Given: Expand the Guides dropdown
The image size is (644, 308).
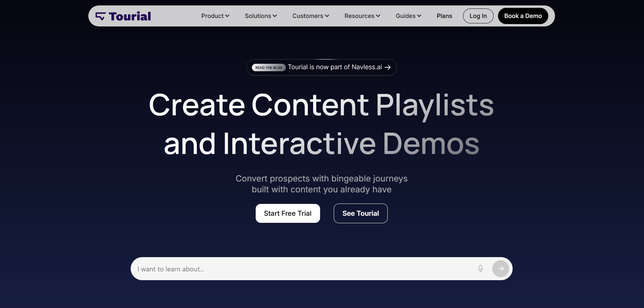Looking at the screenshot, I should click(408, 16).
